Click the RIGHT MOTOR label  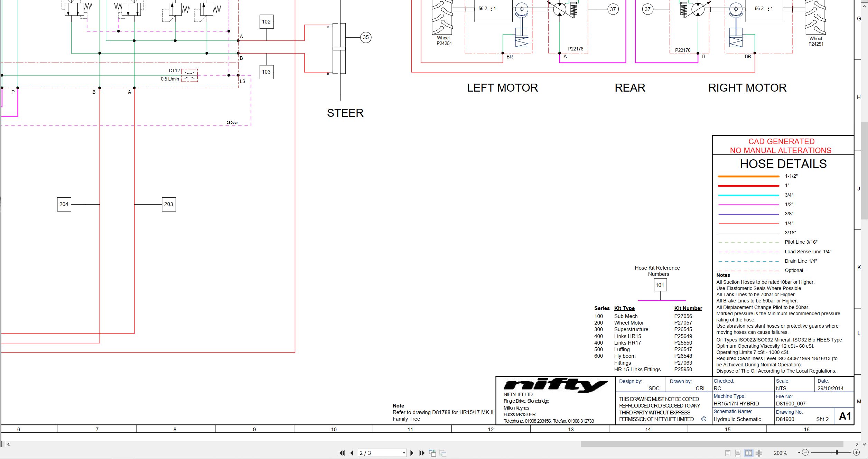747,88
